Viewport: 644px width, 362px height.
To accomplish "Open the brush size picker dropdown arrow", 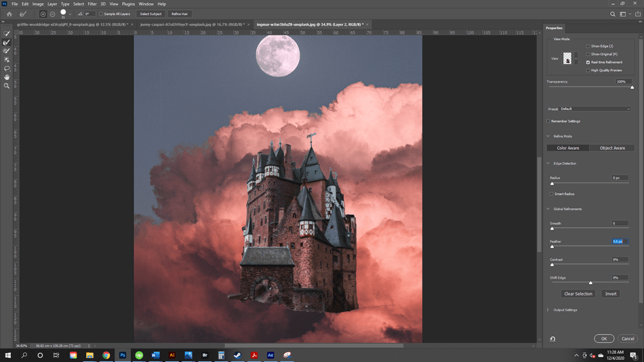I will tap(71, 14).
